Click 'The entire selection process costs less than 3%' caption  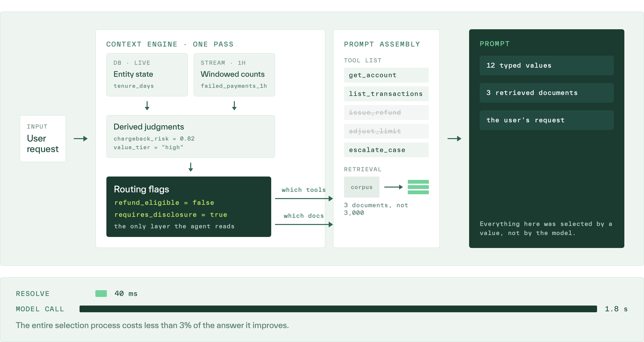click(x=152, y=325)
